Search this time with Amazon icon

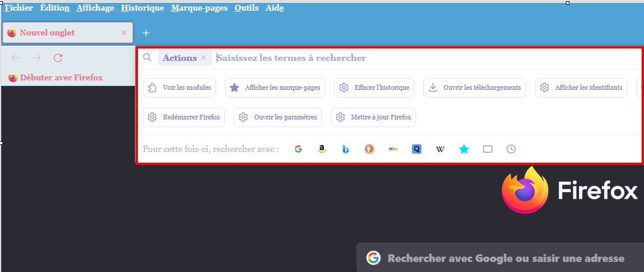pos(322,150)
